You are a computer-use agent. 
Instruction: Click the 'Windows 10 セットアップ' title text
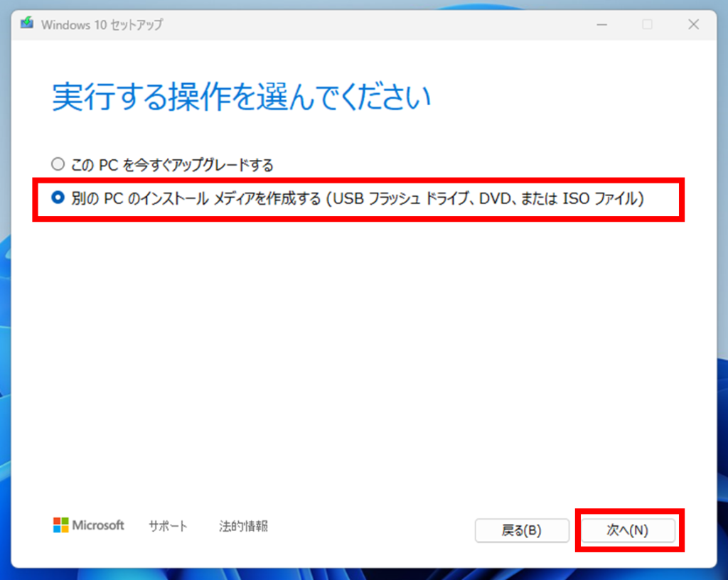(x=102, y=25)
